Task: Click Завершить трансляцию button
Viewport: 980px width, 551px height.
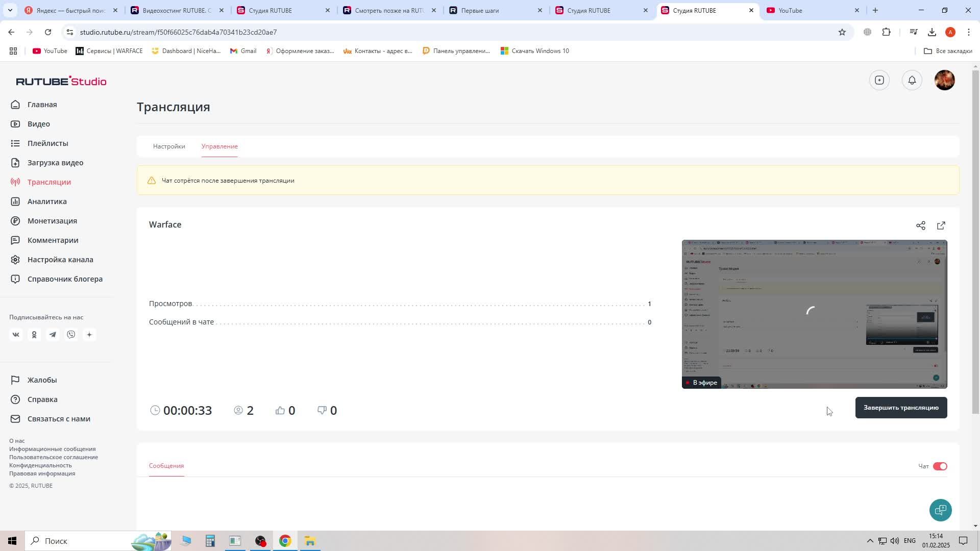Action: (900, 408)
